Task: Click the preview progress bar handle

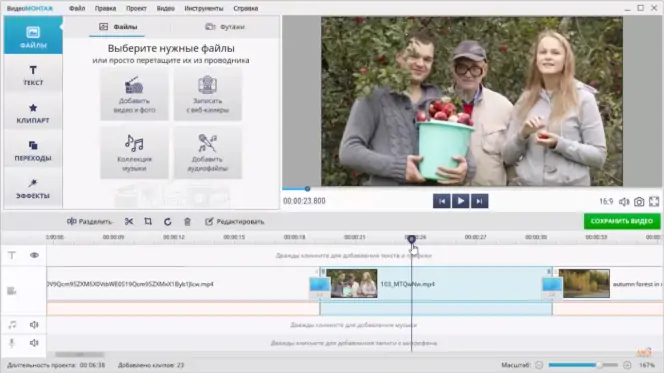Action: [x=307, y=189]
